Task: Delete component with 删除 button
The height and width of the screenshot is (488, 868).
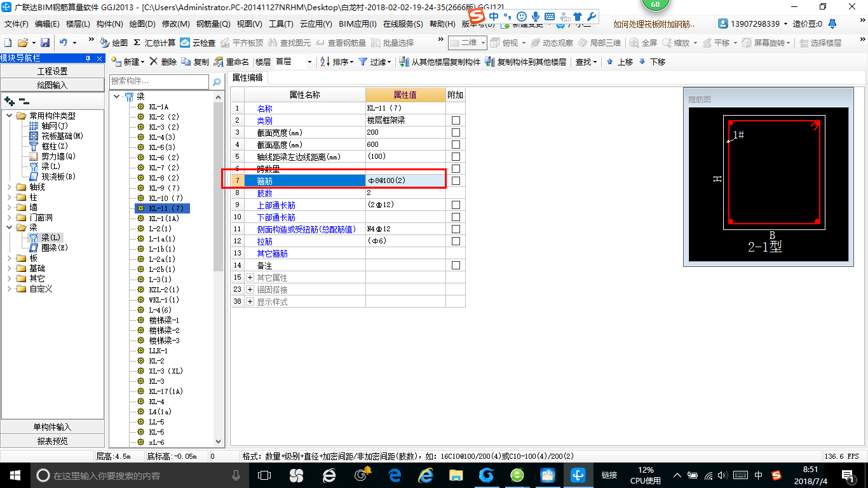Action: (163, 62)
